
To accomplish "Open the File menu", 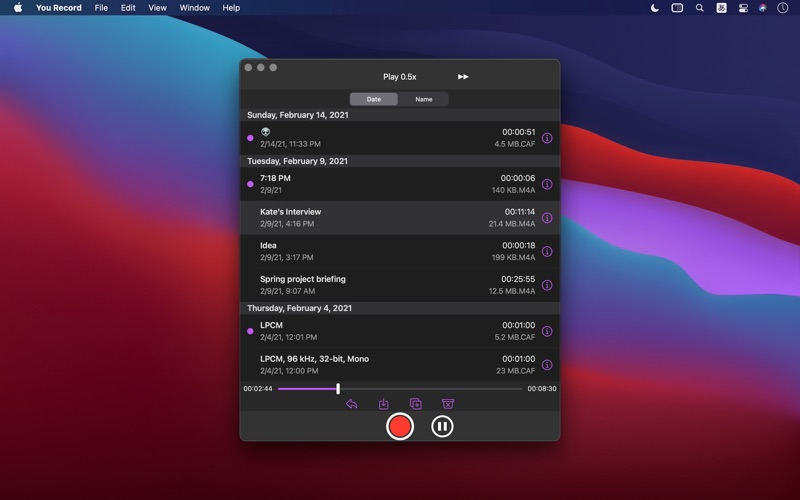I will tap(101, 8).
